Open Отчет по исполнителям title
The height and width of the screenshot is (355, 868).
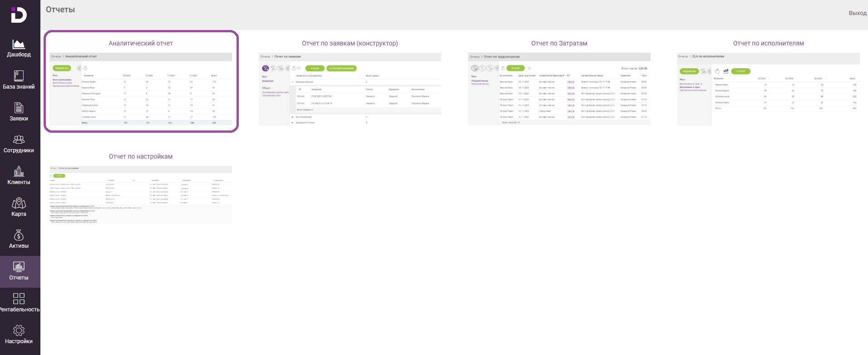pos(768,43)
